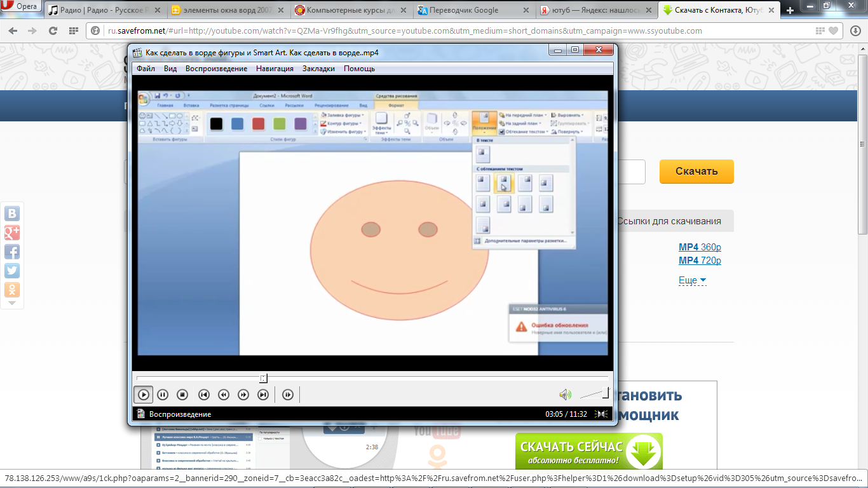Screen dimensions: 868x488
Task: Open the Навигация menu
Action: (275, 69)
